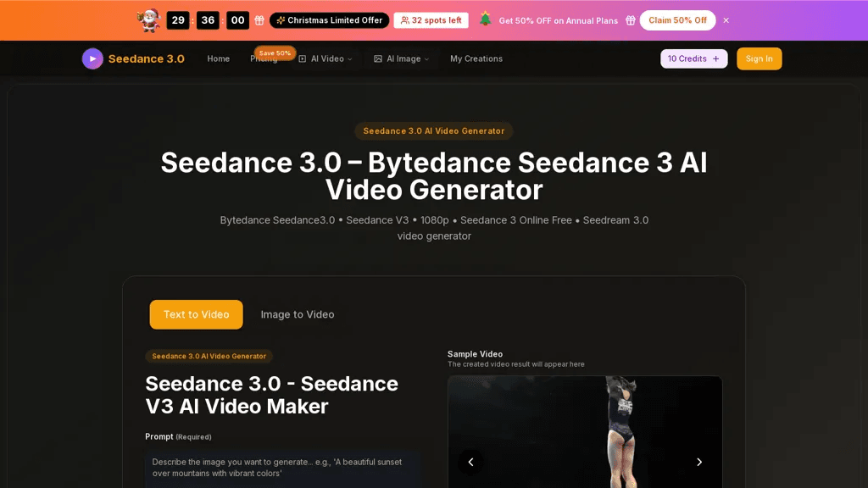Click the plus icon beside 10 Credits
The height and width of the screenshot is (488, 868).
click(x=715, y=58)
